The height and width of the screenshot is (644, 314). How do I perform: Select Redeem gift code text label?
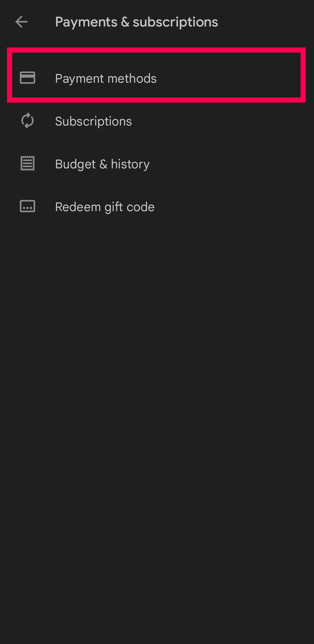click(x=105, y=207)
